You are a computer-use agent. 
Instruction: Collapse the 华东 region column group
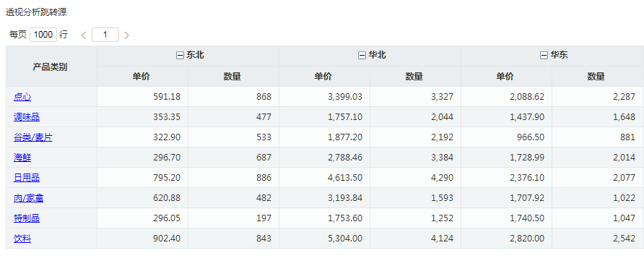(x=544, y=56)
